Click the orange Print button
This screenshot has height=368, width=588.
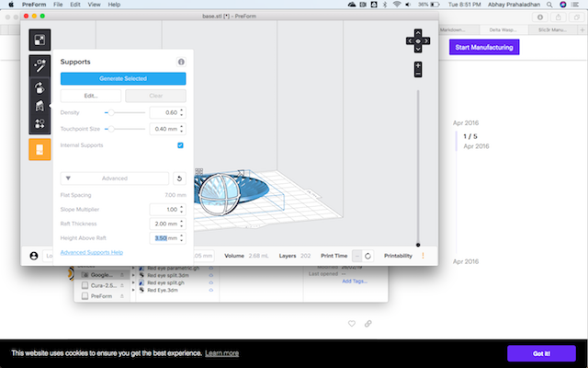point(40,149)
